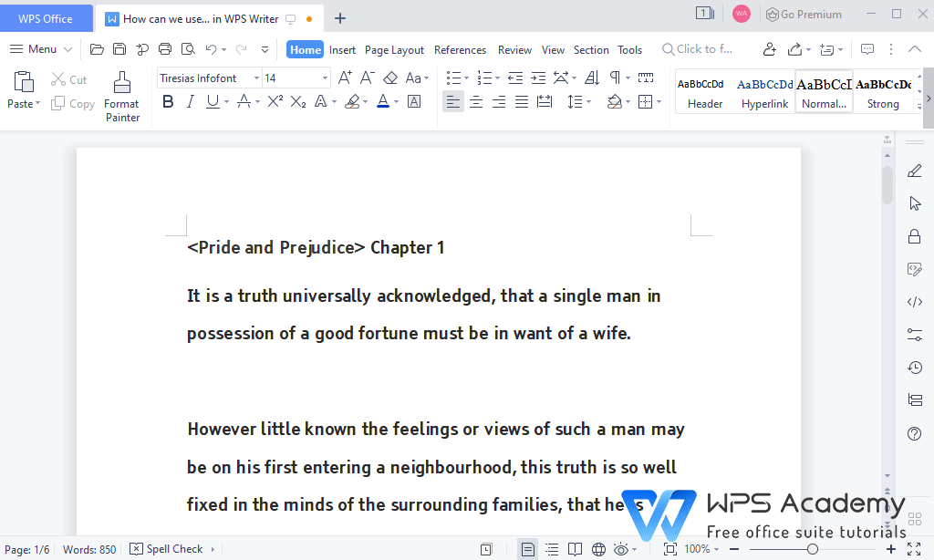
Task: Click the Go Premium button
Action: point(804,14)
